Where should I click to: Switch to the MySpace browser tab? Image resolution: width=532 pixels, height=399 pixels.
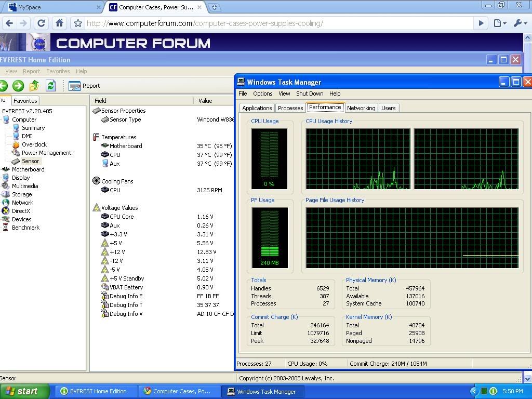[x=52, y=7]
